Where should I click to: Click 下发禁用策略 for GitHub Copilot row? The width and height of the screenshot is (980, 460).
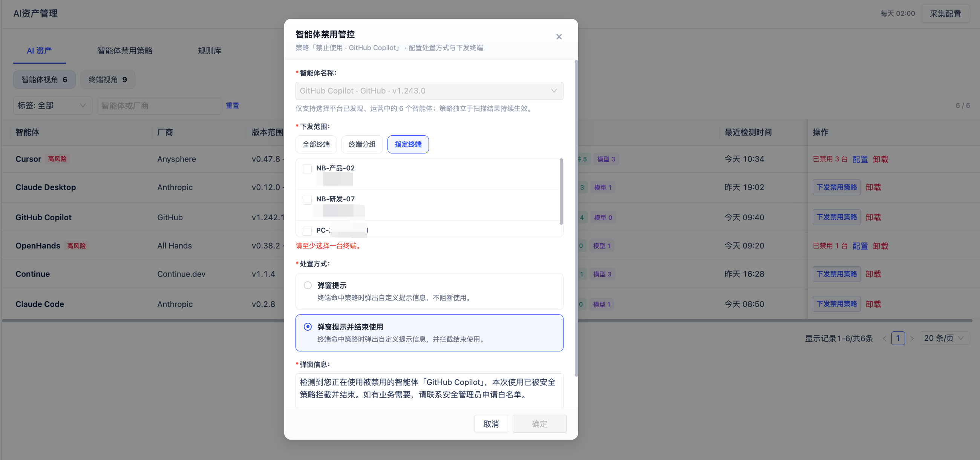click(x=836, y=217)
